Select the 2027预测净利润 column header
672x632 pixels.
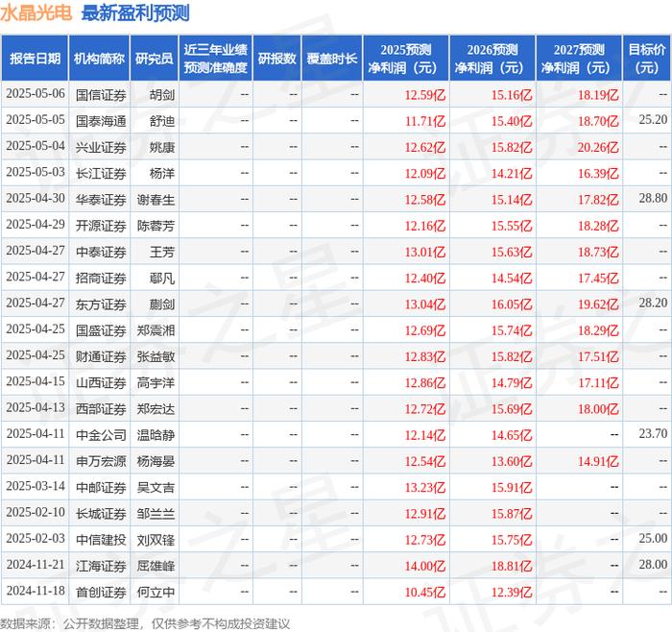[579, 59]
